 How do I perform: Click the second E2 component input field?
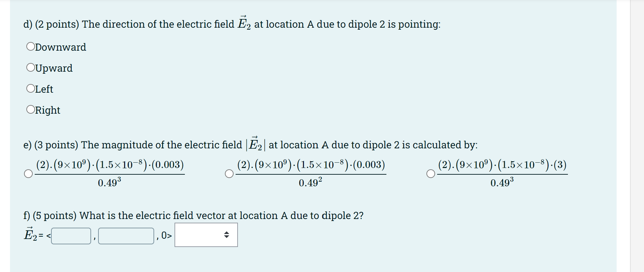point(126,235)
